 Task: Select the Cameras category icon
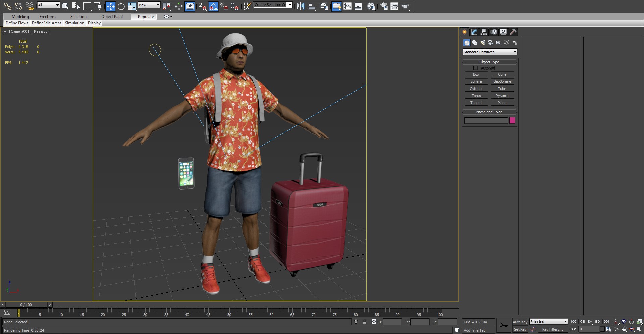click(491, 43)
